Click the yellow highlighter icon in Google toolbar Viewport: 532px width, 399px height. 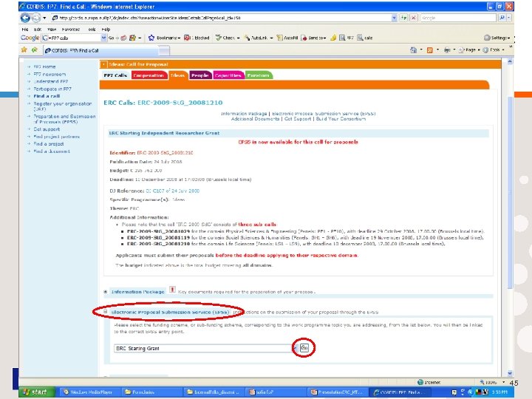pos(333,38)
